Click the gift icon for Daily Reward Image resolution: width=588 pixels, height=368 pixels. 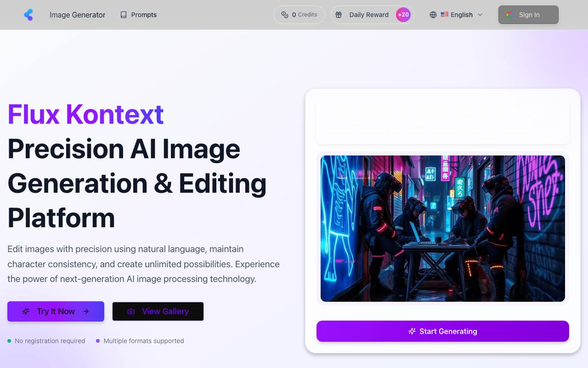click(339, 15)
